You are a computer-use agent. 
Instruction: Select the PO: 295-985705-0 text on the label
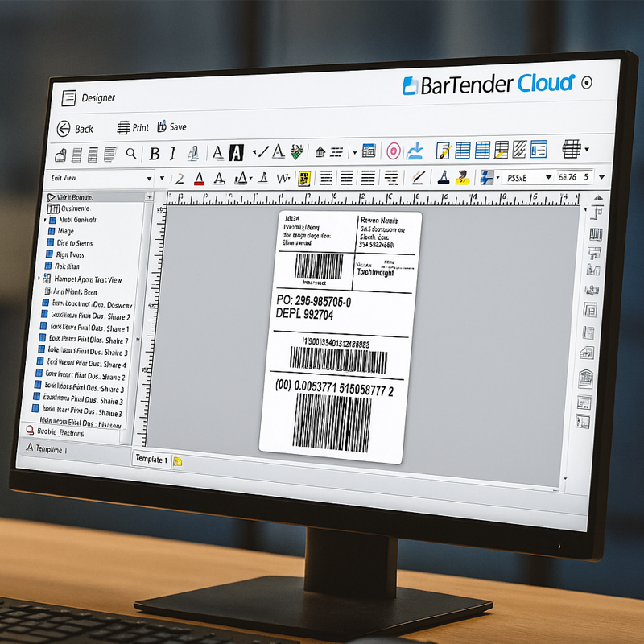point(314,302)
